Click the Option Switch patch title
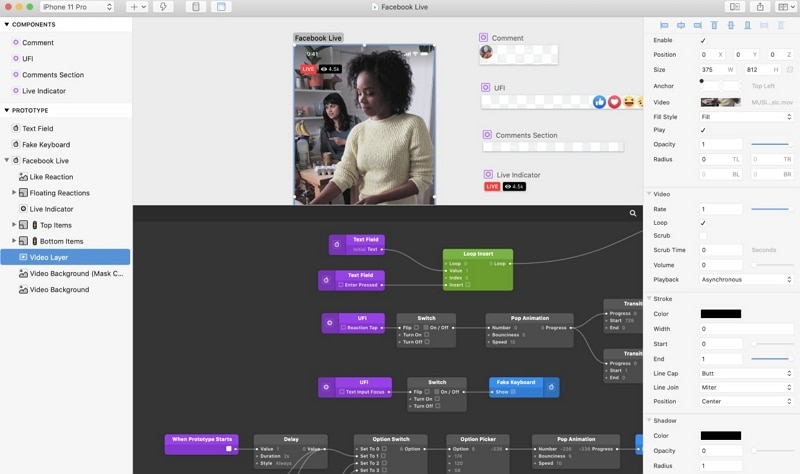Viewport: 800px width, 474px height. click(391, 439)
